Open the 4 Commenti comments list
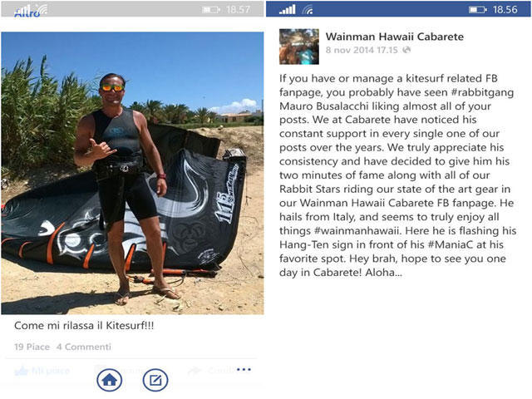 point(84,347)
